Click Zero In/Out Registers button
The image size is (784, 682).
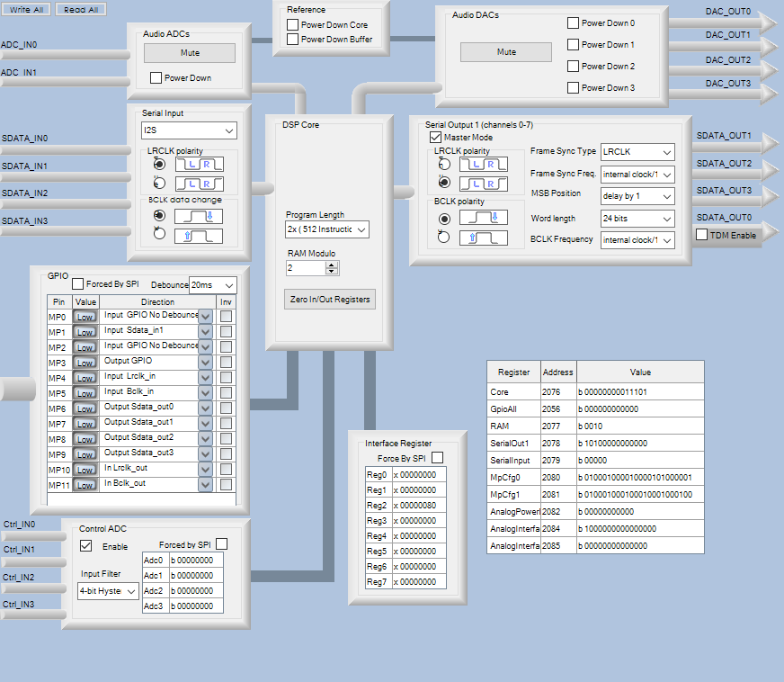point(329,299)
